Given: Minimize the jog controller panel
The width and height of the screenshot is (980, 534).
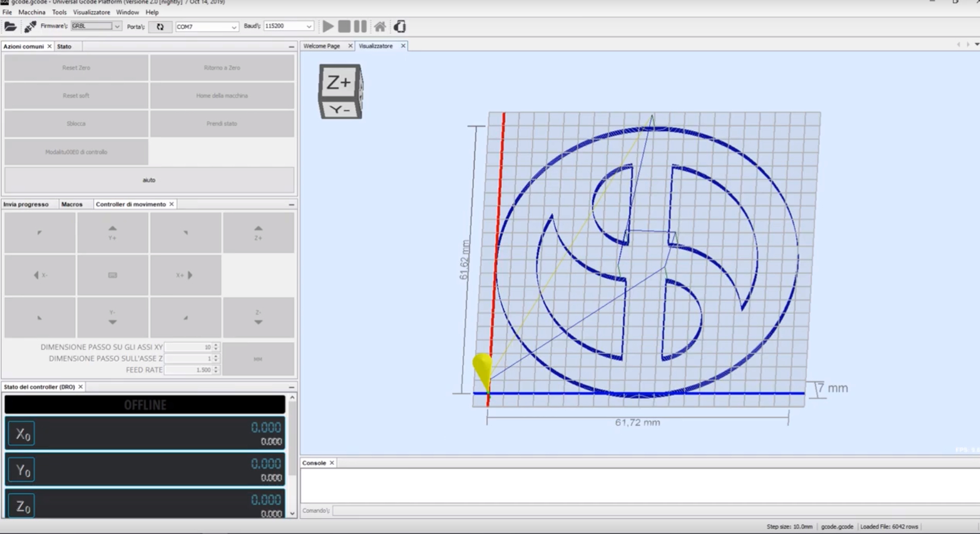Looking at the screenshot, I should 291,204.
